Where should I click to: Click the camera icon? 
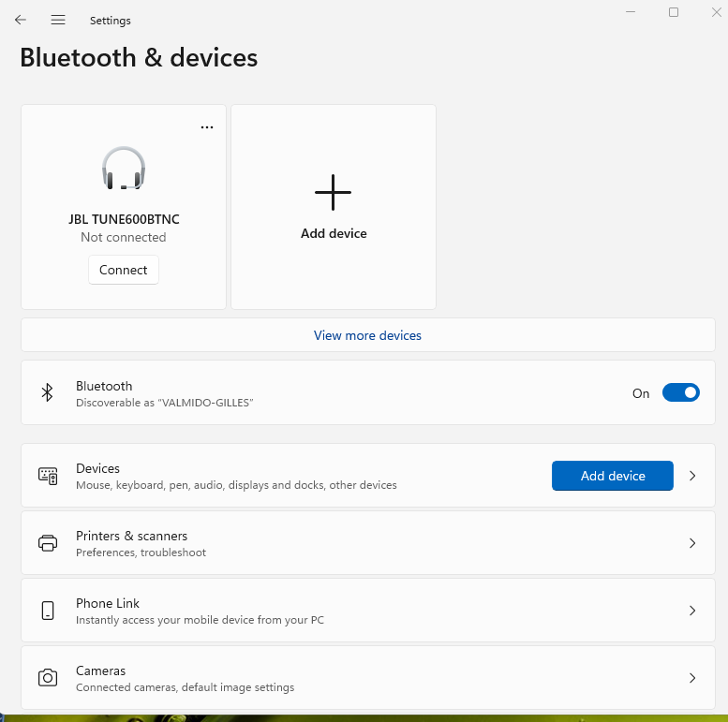[x=48, y=677]
